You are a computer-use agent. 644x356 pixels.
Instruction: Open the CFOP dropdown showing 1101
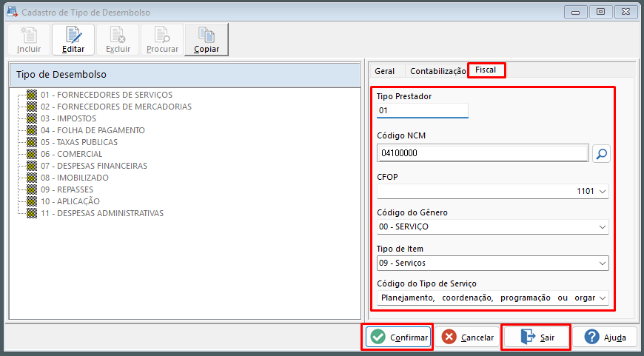[492, 192]
